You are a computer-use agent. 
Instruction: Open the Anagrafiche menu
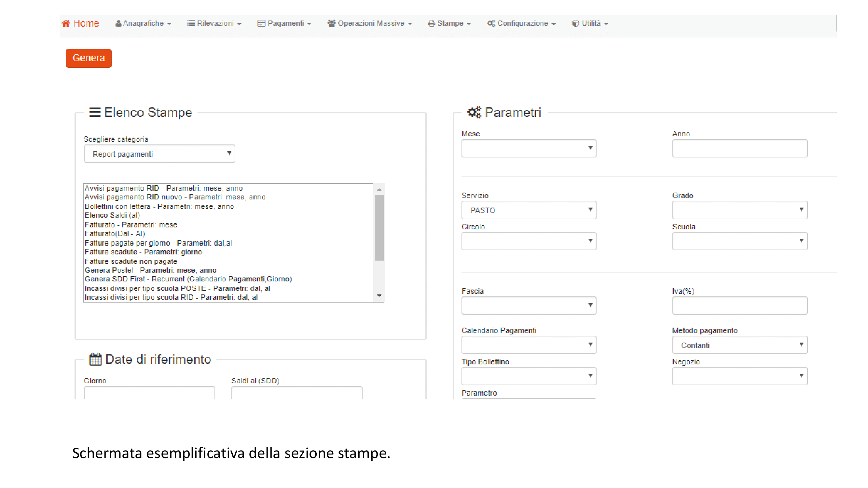tap(144, 23)
